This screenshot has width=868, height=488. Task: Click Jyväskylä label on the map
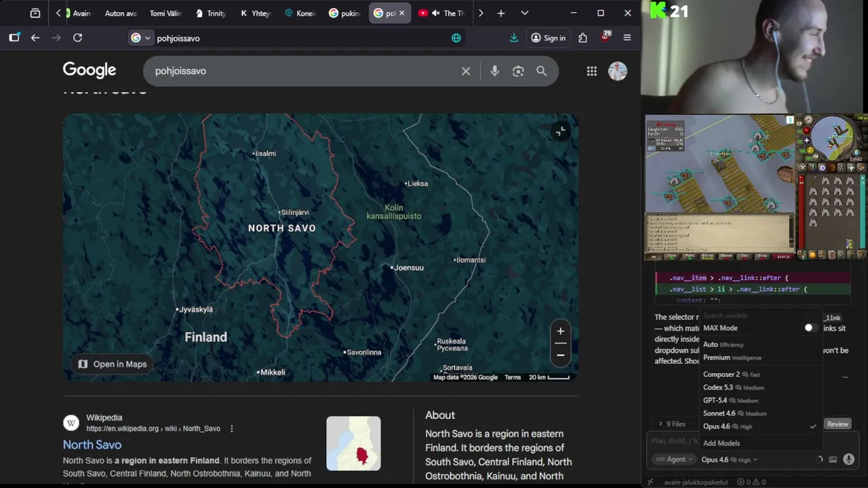195,309
